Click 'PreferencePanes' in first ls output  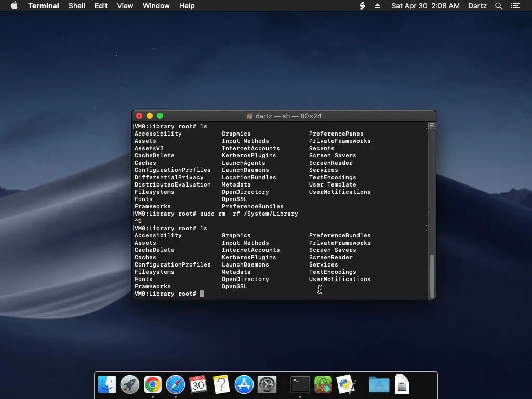coord(336,134)
